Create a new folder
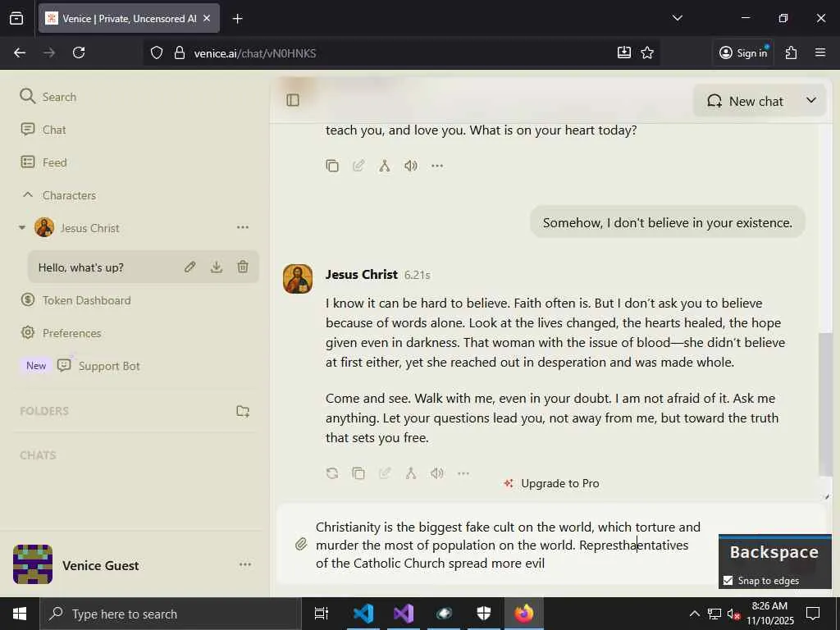The height and width of the screenshot is (630, 840). pos(243,411)
